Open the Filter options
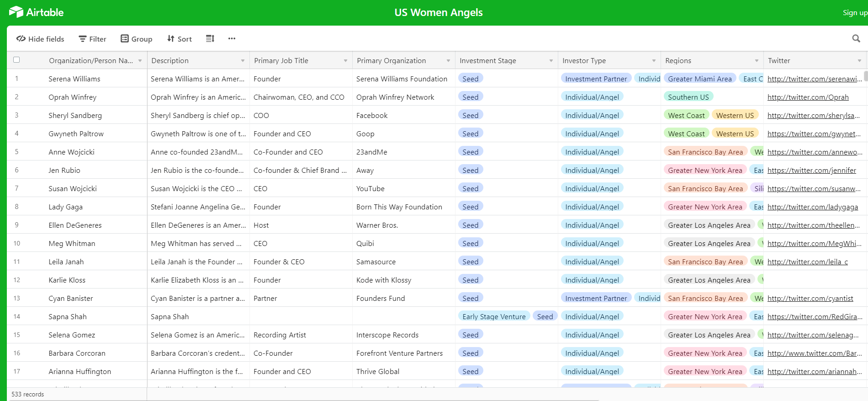Viewport: 868px width, 401px height. [x=92, y=39]
